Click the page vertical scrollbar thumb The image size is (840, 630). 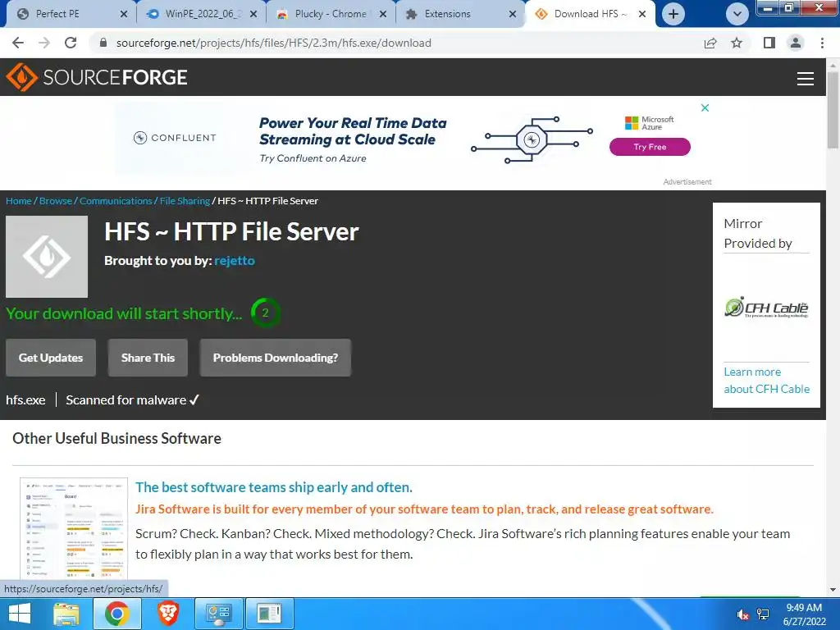coord(833,110)
